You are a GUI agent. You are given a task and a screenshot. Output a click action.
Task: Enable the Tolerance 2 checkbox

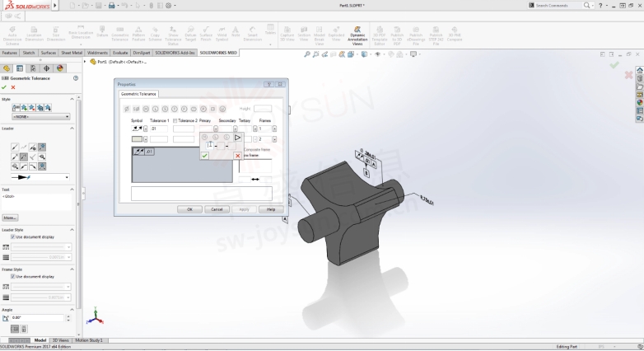[x=175, y=120]
